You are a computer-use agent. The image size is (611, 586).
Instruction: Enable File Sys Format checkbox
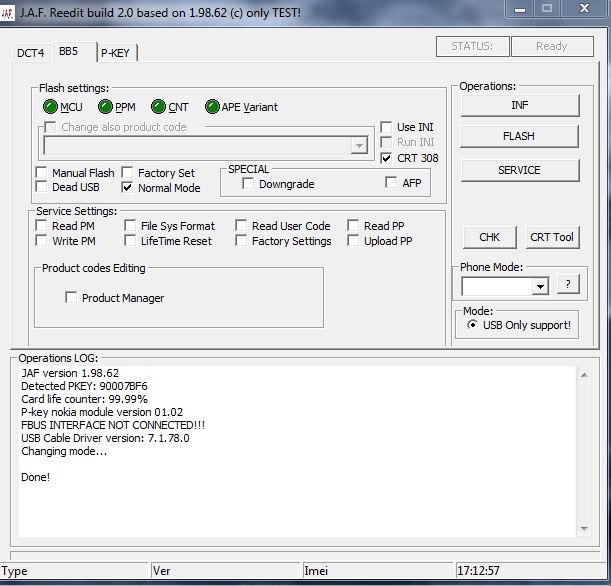pos(130,225)
